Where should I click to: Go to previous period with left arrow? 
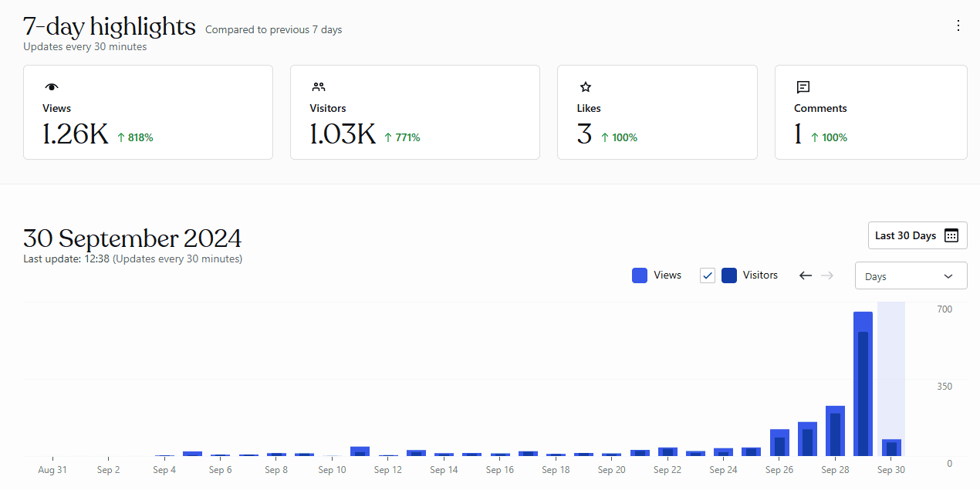[x=806, y=275]
